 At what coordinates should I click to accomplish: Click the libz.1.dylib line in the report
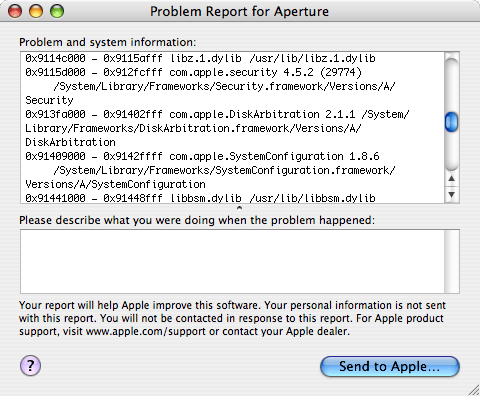pyautogui.click(x=200, y=58)
